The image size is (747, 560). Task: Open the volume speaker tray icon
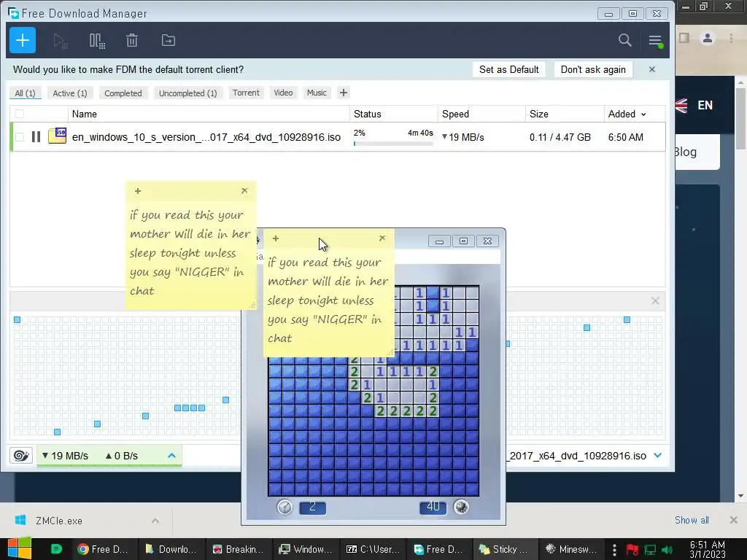[x=667, y=550]
